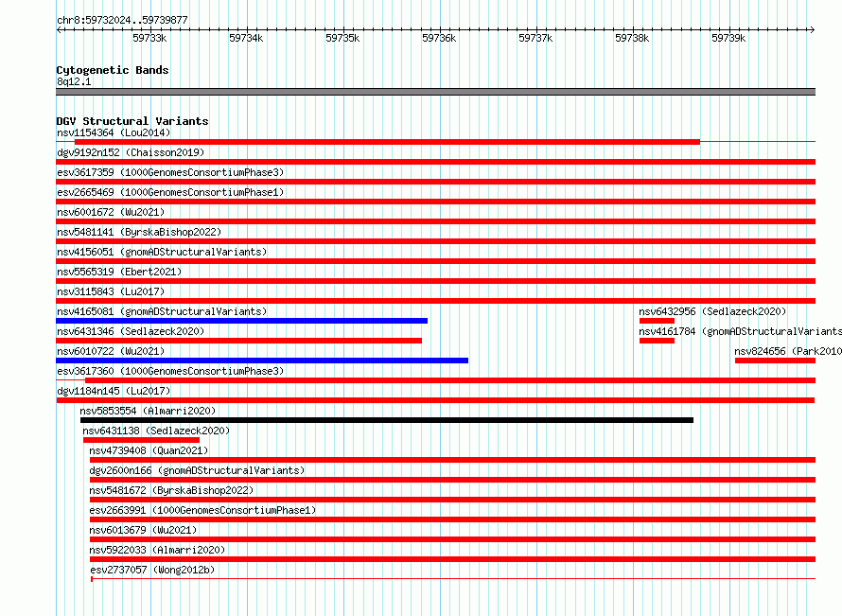Click red bar of nsv5922033
This screenshot has width=842, height=616.
click(452, 559)
